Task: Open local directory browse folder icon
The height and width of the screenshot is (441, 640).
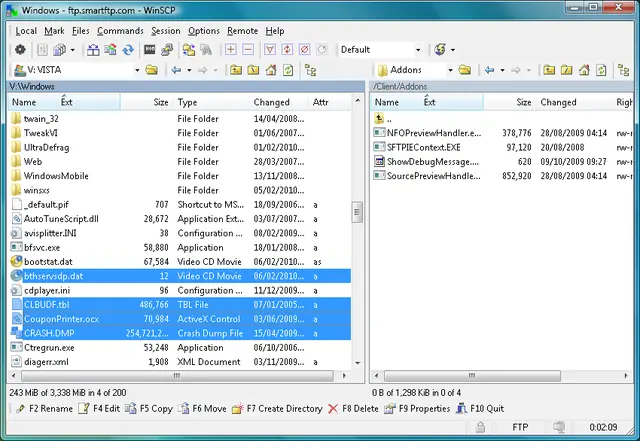Action: pos(151,70)
